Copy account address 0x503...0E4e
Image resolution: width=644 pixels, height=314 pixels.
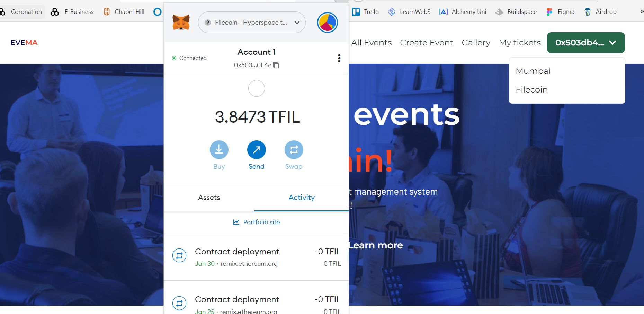pyautogui.click(x=256, y=65)
